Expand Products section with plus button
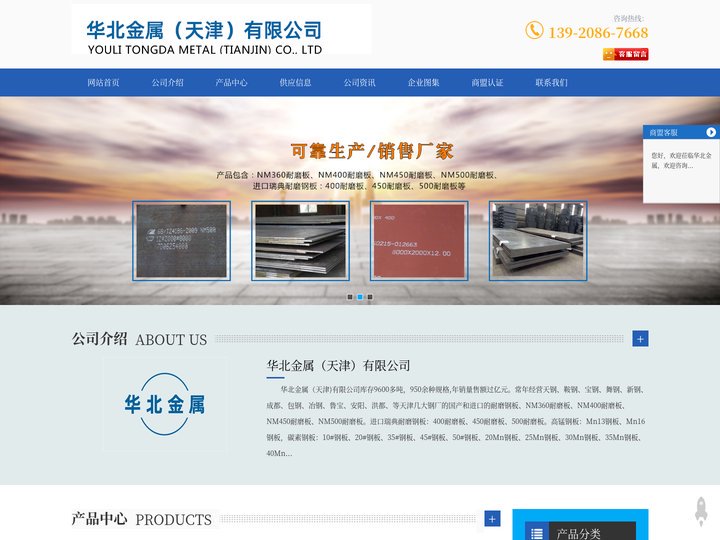The width and height of the screenshot is (720, 540). click(x=492, y=518)
